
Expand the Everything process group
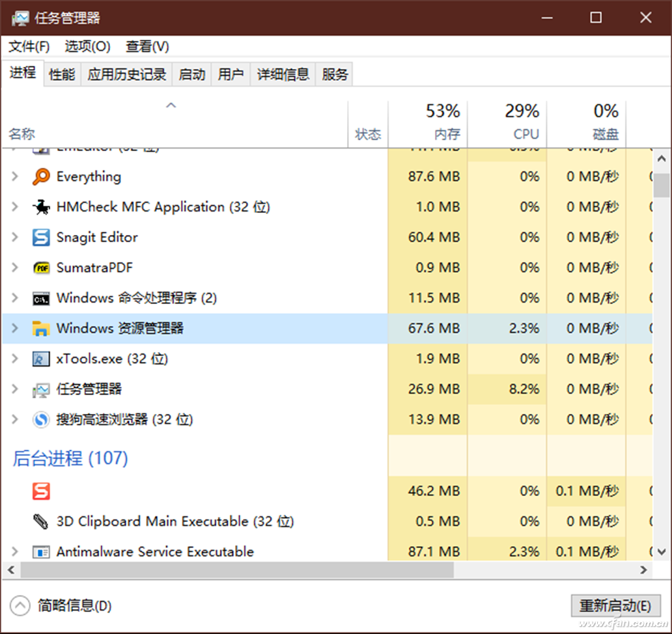(15, 176)
